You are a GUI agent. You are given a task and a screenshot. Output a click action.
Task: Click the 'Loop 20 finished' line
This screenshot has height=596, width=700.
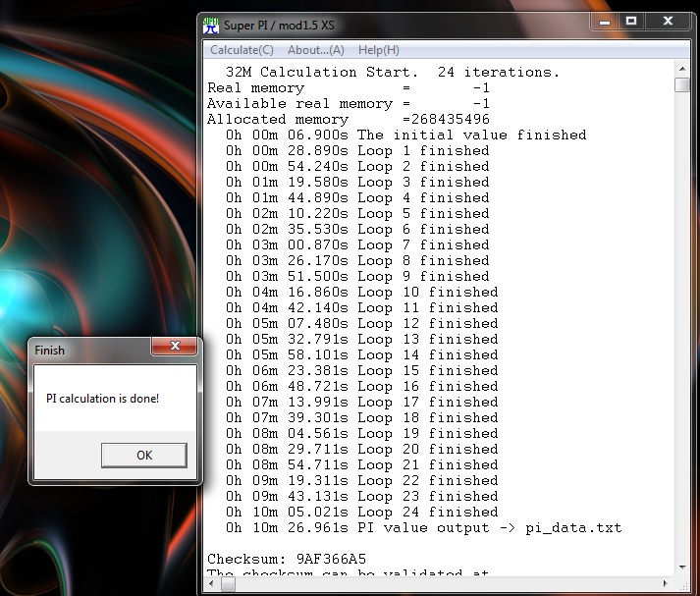click(x=361, y=449)
